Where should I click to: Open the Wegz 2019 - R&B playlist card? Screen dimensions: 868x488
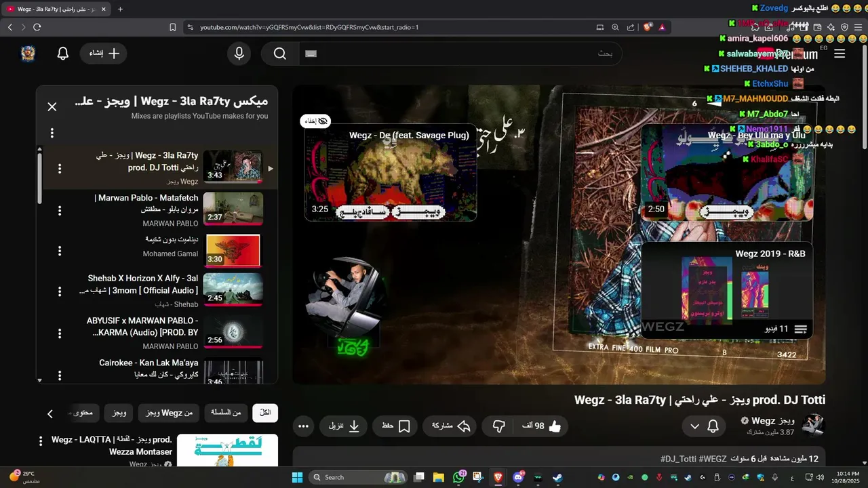click(726, 290)
